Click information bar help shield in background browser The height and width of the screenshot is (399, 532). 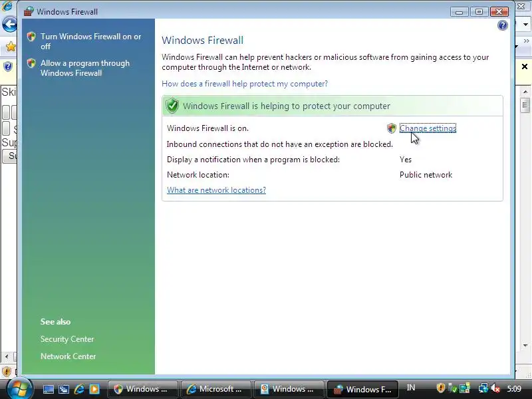tap(7, 66)
